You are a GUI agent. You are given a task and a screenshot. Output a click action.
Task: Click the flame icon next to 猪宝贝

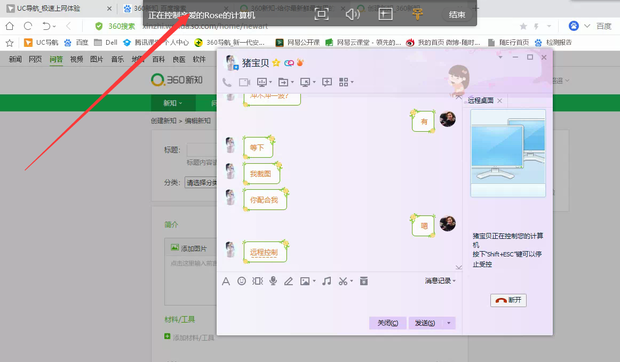point(300,62)
